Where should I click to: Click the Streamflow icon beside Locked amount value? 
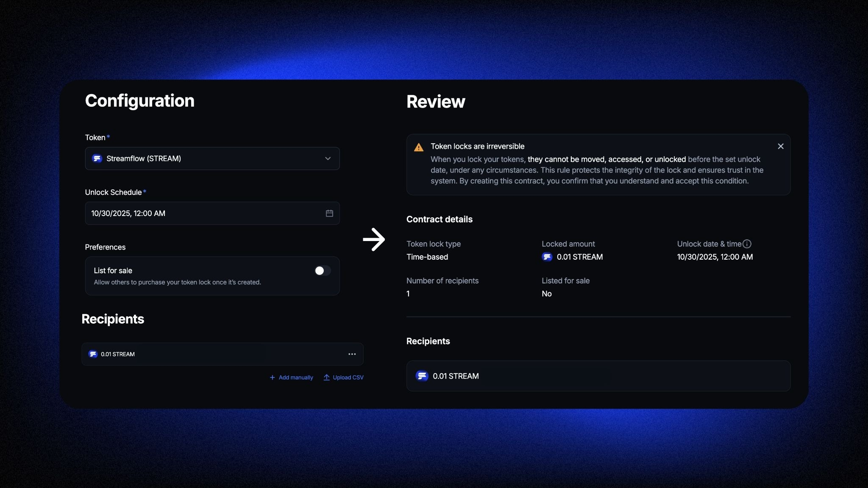click(547, 257)
